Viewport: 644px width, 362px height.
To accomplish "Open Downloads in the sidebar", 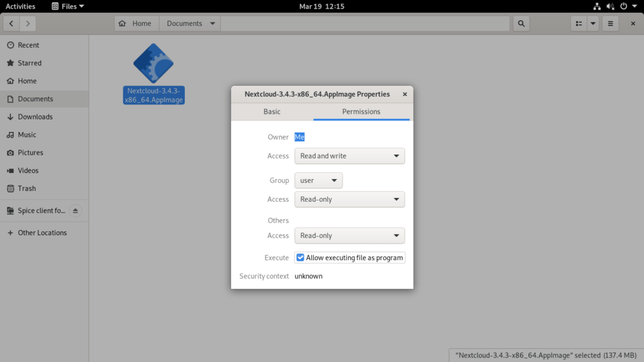I will pyautogui.click(x=45, y=116).
